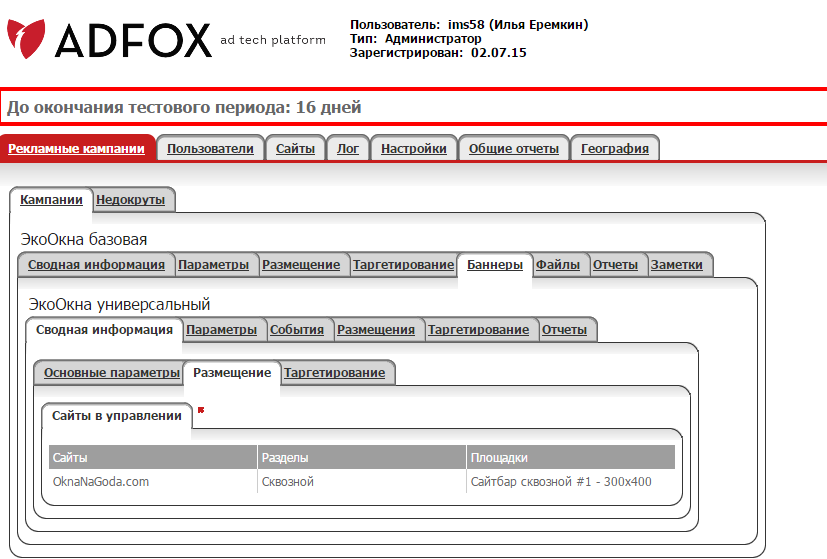Click the Сайтбар сквозной #1 - 300x400 placement

point(560,482)
